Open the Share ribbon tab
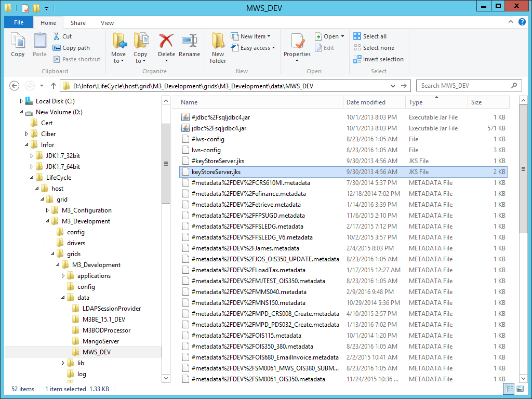 pos(78,23)
